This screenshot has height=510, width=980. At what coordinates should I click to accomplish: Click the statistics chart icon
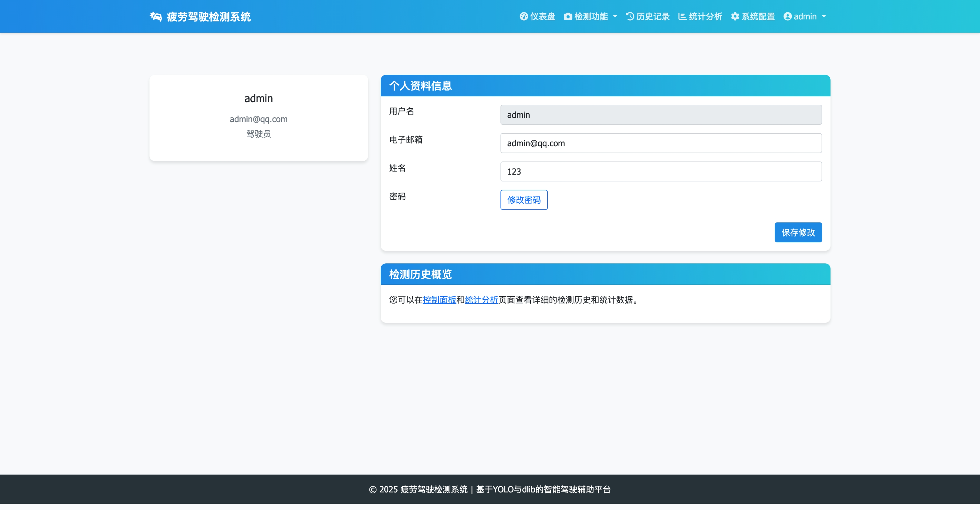pos(682,16)
